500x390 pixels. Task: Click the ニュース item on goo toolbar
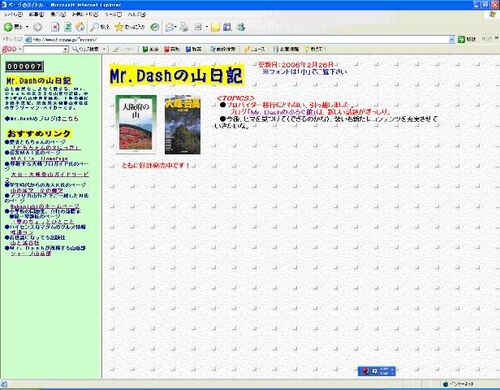(x=254, y=49)
